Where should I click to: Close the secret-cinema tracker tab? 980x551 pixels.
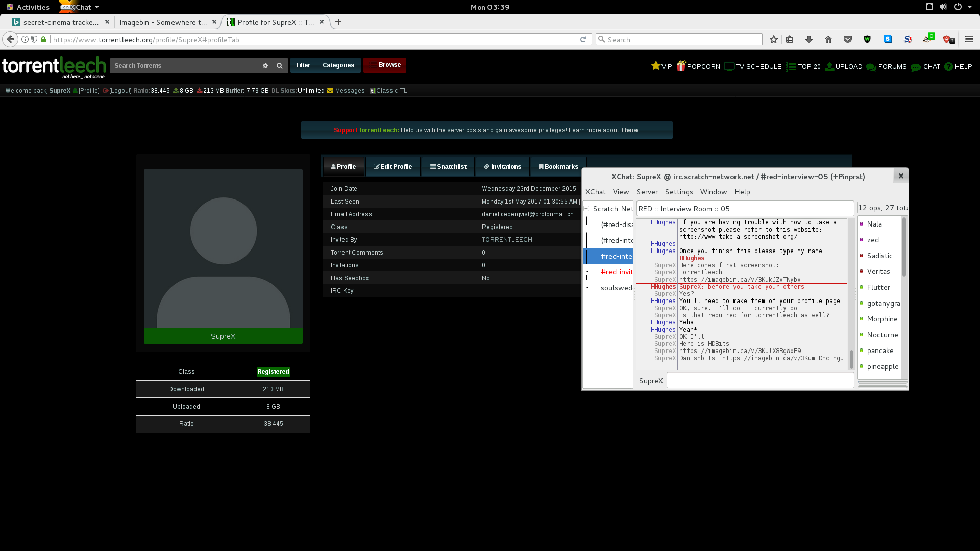click(x=107, y=22)
